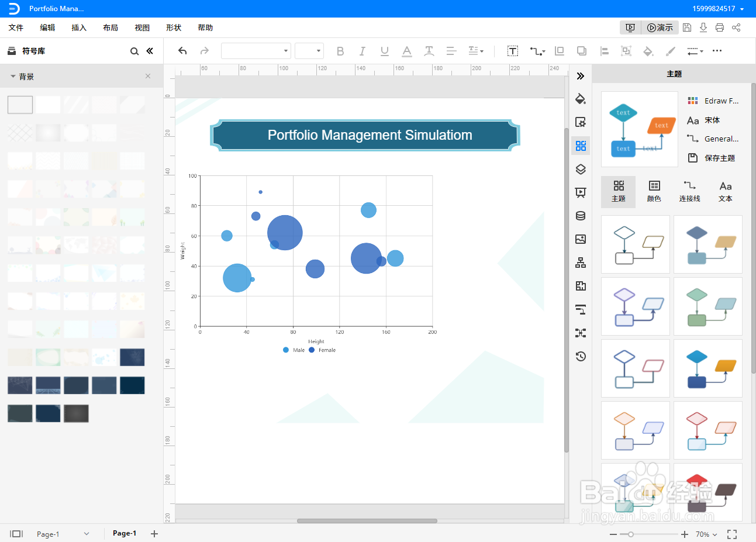Viewport: 756px width, 542px height.
Task: Click the save disk icon
Action: pyautogui.click(x=687, y=27)
